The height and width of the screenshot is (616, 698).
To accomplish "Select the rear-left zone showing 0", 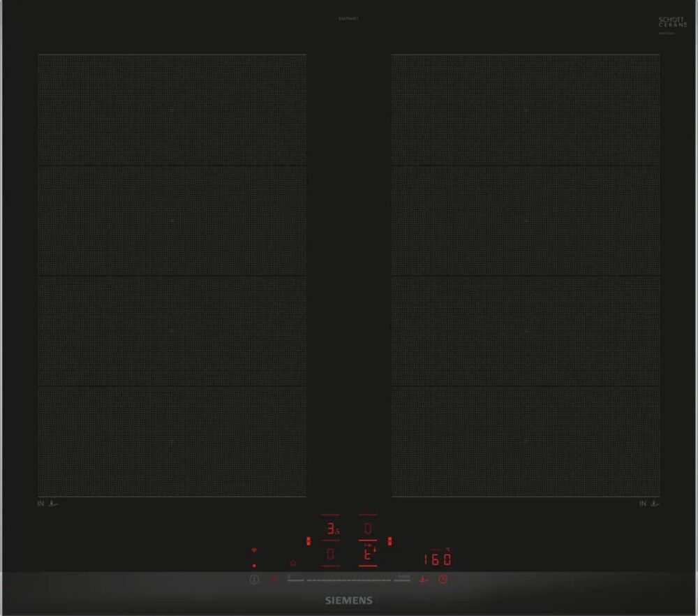I will 330,557.
